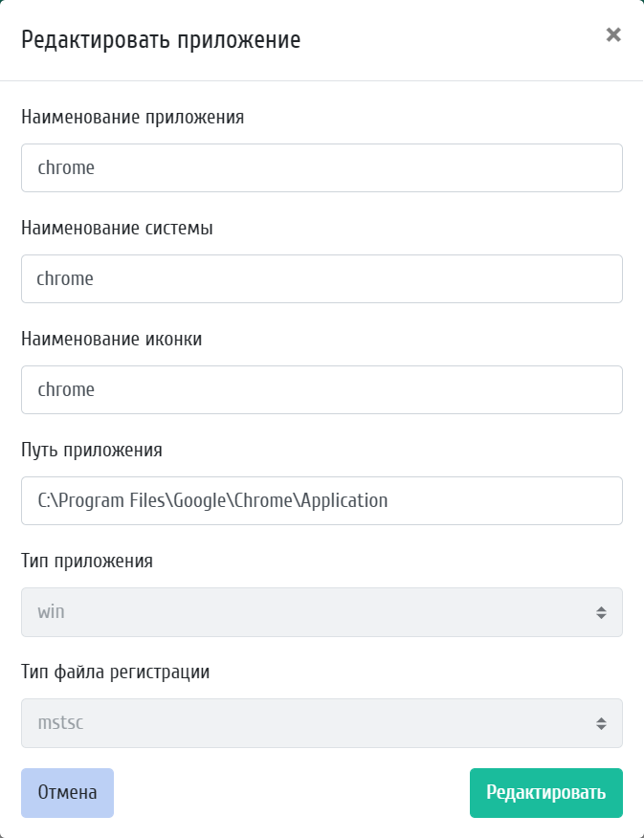
Task: Click the Путь приложения label
Action: tap(92, 450)
